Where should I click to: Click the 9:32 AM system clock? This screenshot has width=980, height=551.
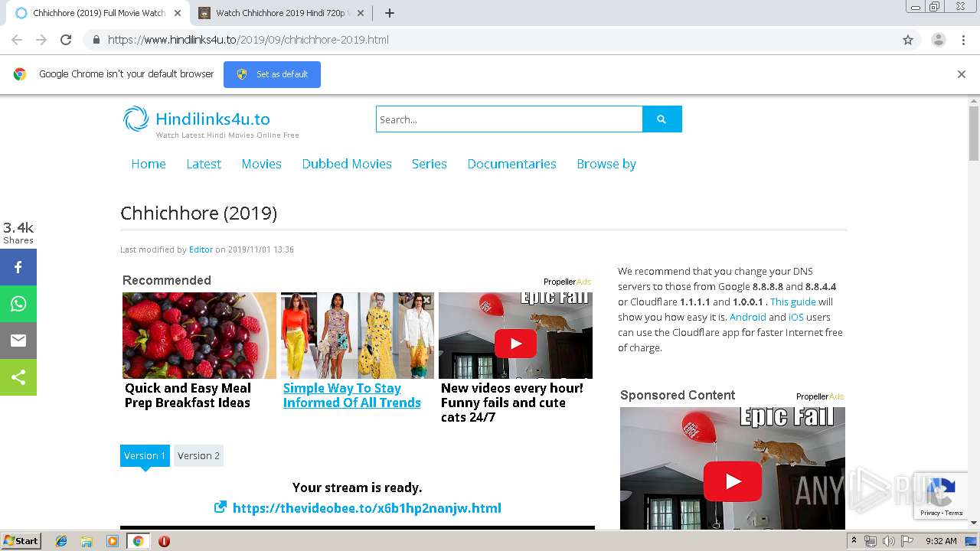pos(941,541)
